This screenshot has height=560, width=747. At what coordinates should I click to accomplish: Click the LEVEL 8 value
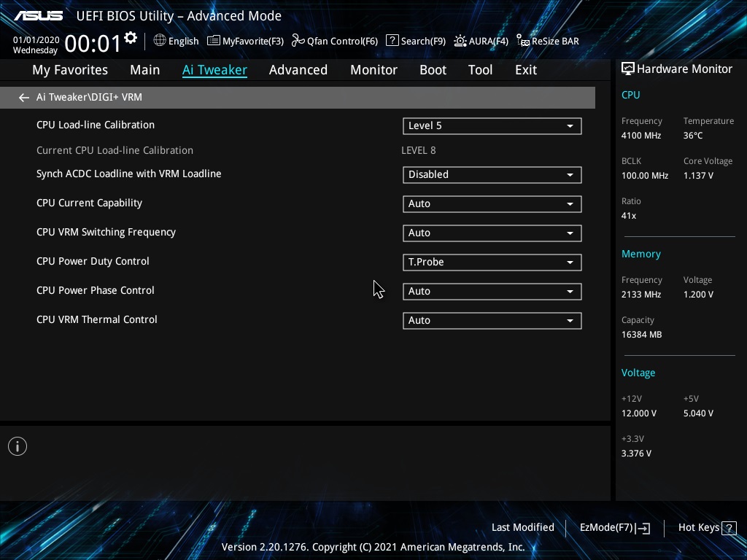pos(418,150)
